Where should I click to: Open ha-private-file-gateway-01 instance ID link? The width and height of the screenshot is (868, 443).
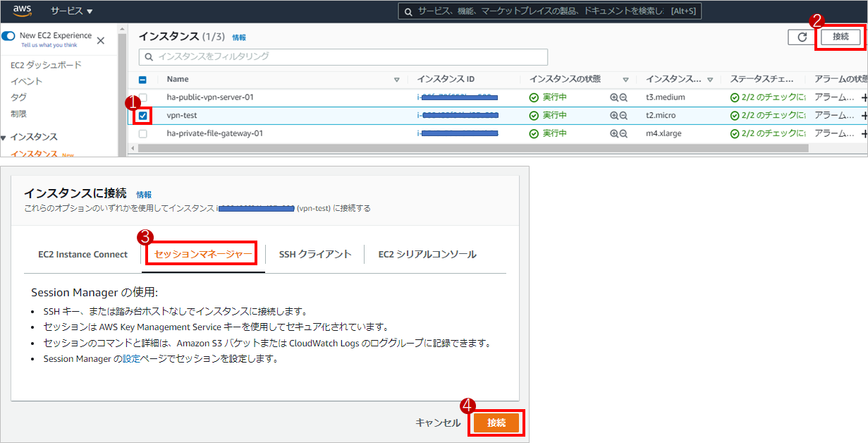coord(458,133)
